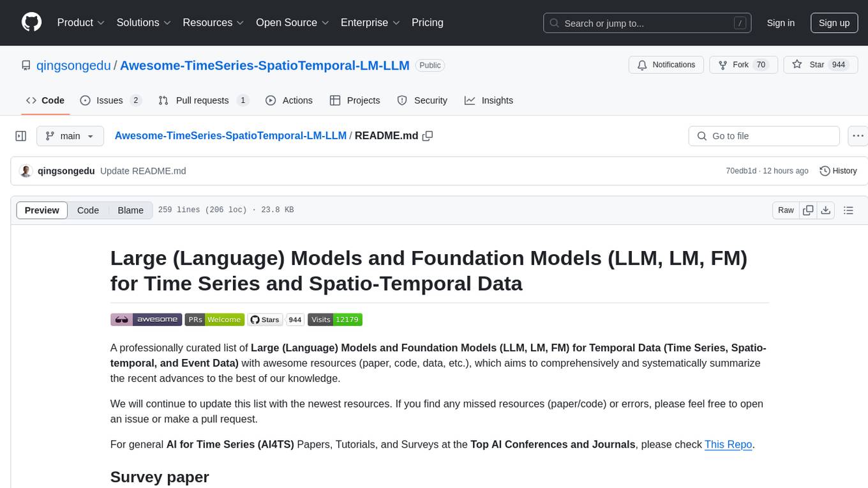Fork the repository using the Fork button
This screenshot has height=488, width=868.
[x=743, y=65]
